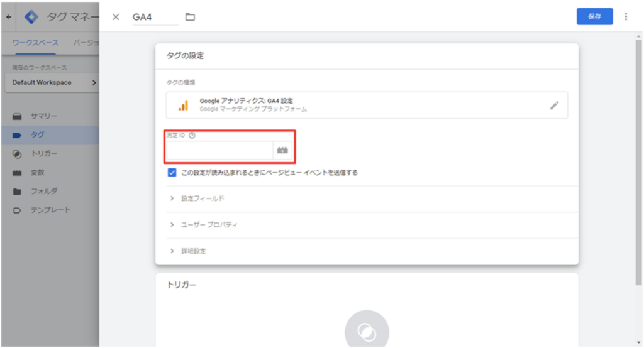The image size is (644, 348).
Task: Click the トリガー placeholder circle icon
Action: click(367, 331)
